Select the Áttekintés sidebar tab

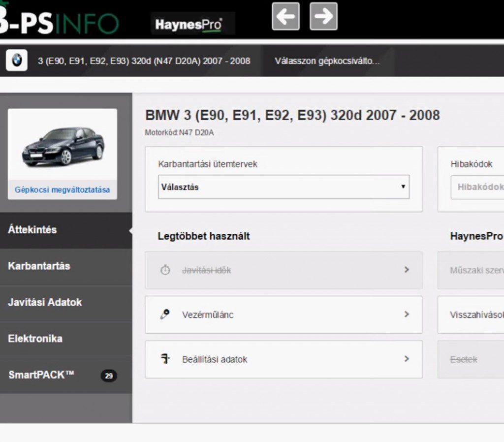pyautogui.click(x=66, y=230)
